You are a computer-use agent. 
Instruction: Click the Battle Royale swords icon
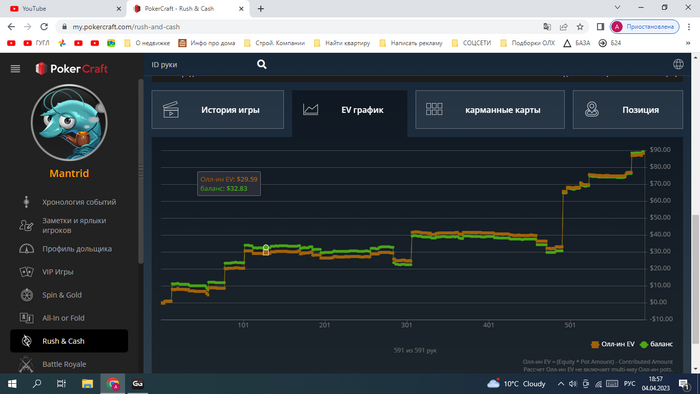coord(26,364)
